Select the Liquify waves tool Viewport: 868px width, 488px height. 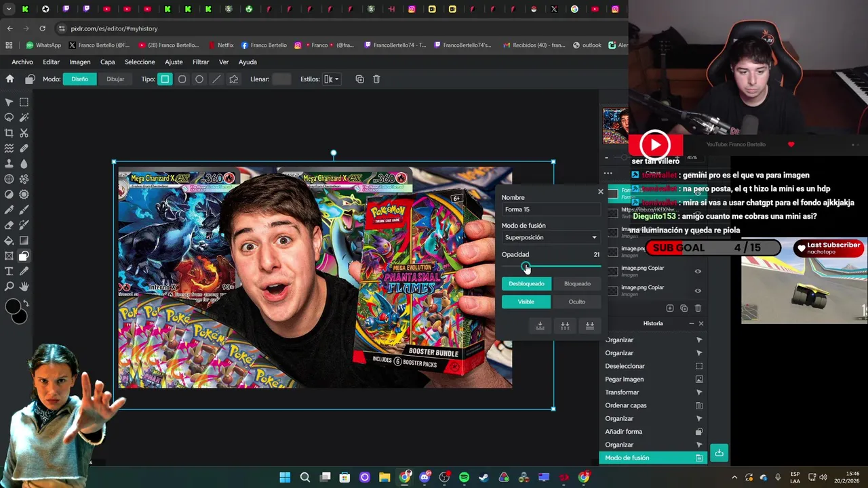coord(9,148)
